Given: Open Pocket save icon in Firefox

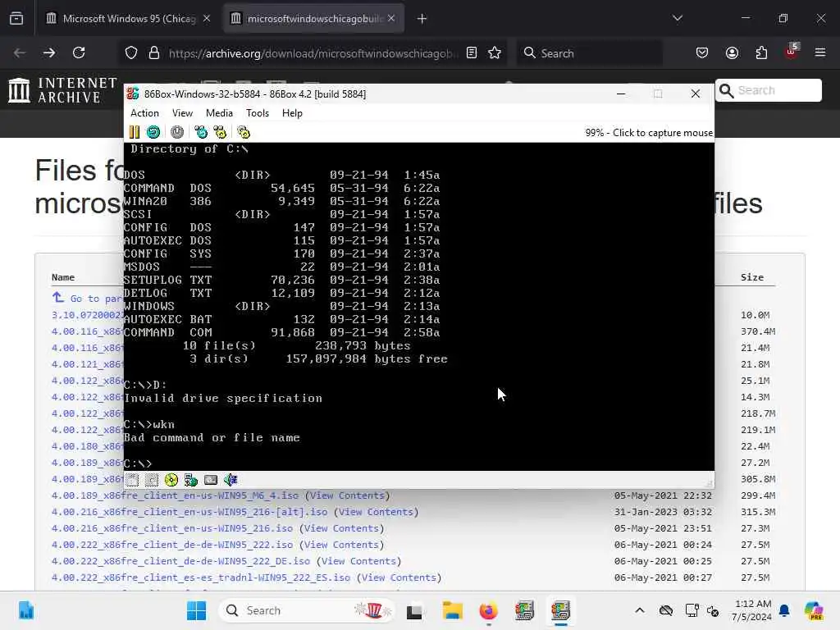Looking at the screenshot, I should [x=702, y=52].
